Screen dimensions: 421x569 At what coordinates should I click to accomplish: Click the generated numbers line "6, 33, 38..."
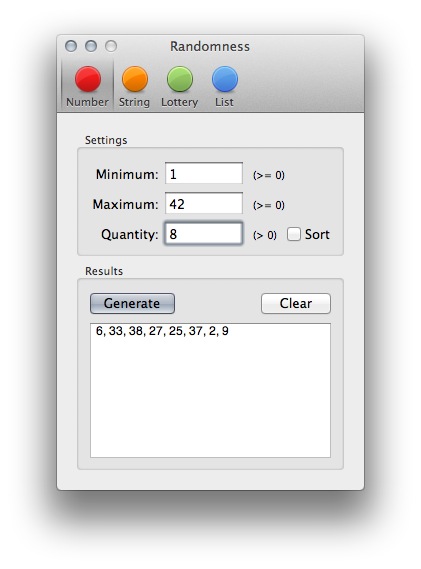(162, 331)
